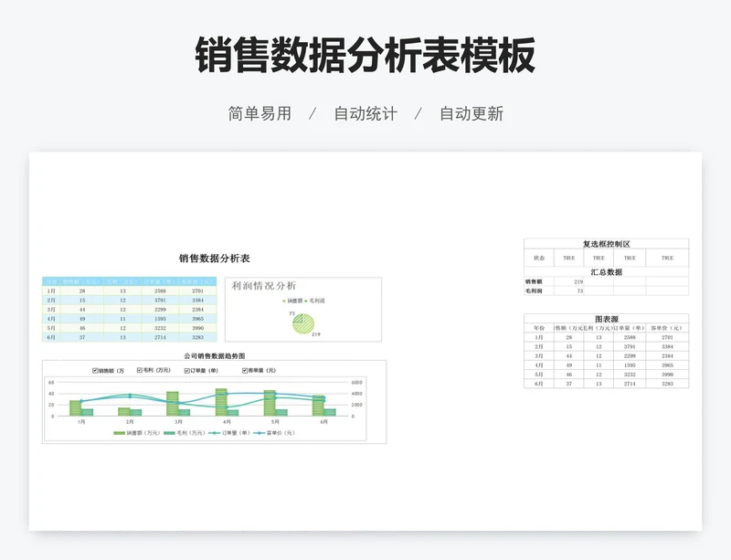Toggle the 订单量(单) checkbox above the trend chart
The image size is (731, 560).
186,371
